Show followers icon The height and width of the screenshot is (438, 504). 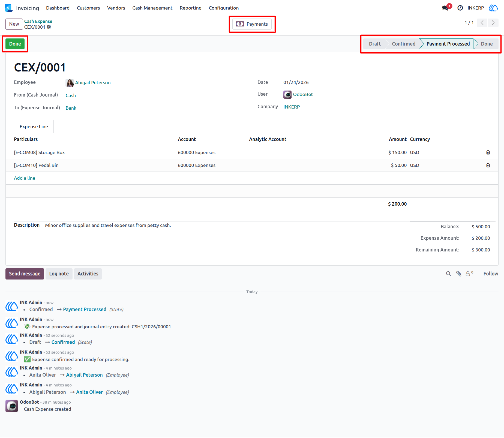[x=469, y=274]
